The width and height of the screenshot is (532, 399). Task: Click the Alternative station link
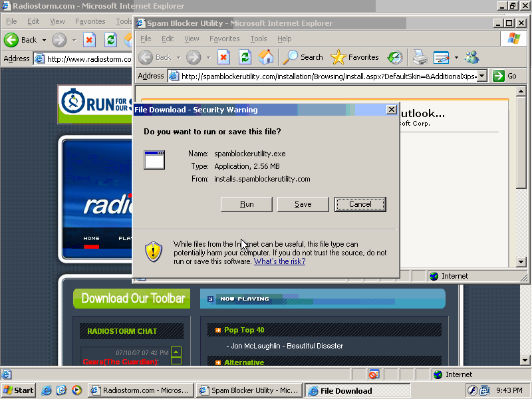point(244,362)
